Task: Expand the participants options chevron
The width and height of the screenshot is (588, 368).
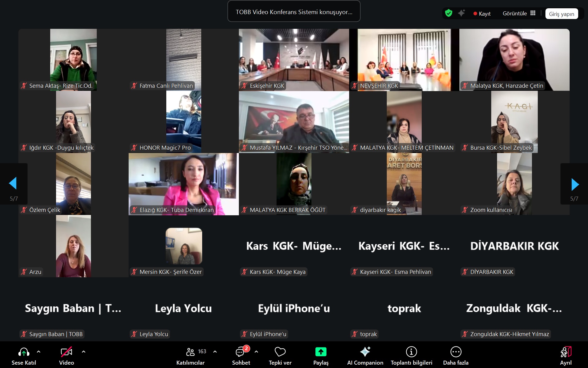Action: 215,352
